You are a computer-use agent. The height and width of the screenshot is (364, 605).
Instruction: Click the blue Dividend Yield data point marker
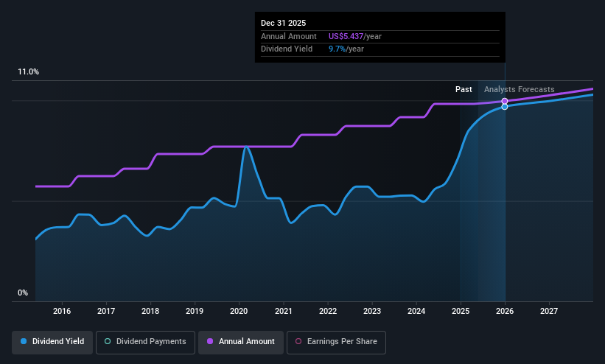tap(505, 107)
